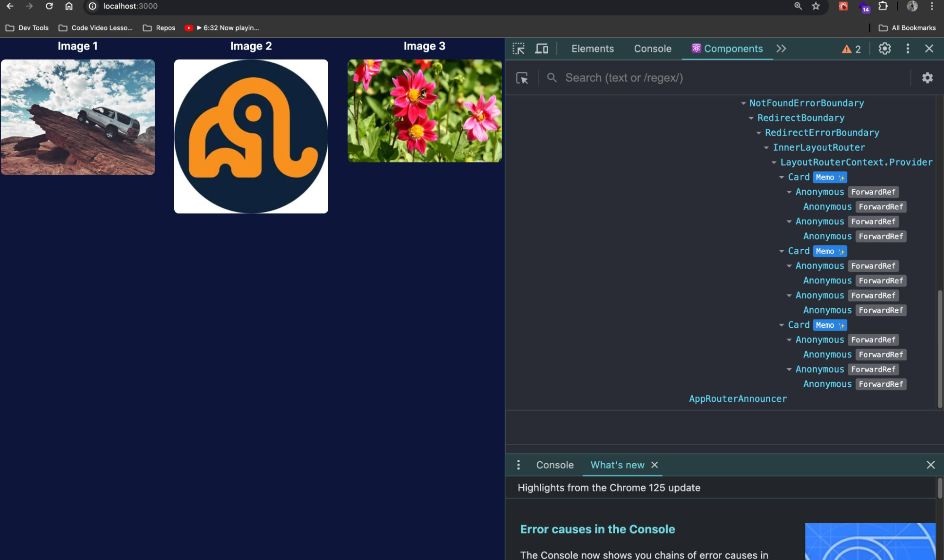Click the component tree vertical scrollbar
Screen dimensions: 944x560
coord(940,349)
